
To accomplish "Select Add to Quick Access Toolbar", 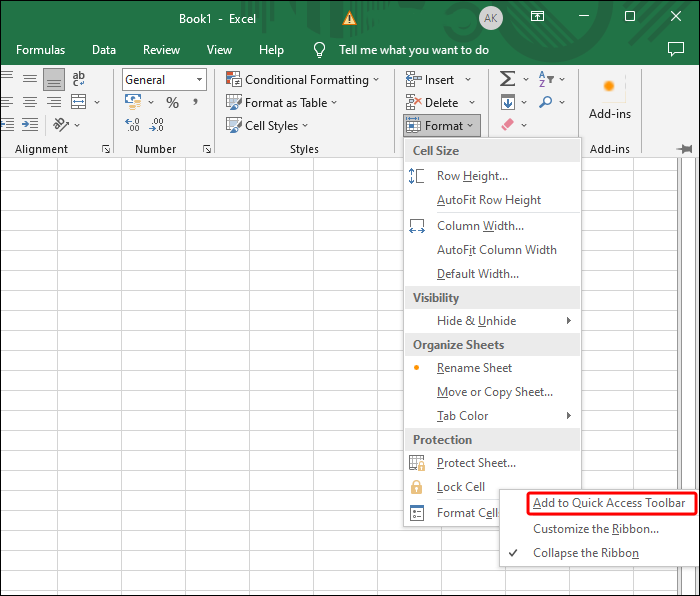I will (608, 503).
